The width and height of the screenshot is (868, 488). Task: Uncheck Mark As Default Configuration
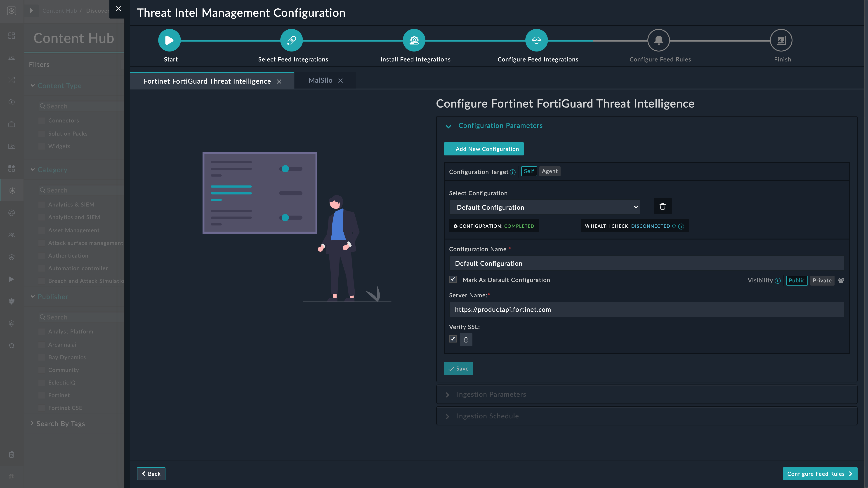453,279
